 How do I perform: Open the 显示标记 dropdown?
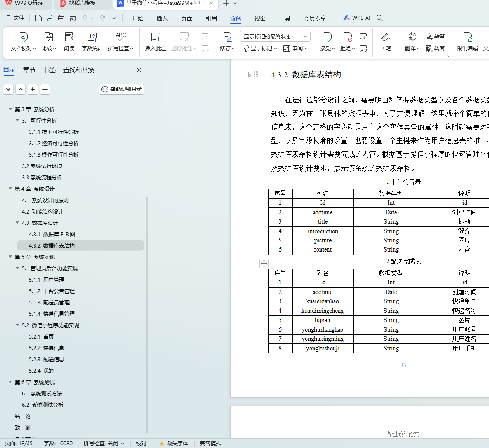tap(260, 49)
